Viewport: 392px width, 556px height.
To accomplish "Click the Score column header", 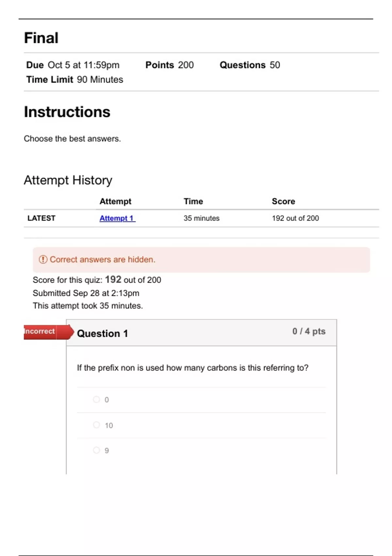I will [x=283, y=201].
